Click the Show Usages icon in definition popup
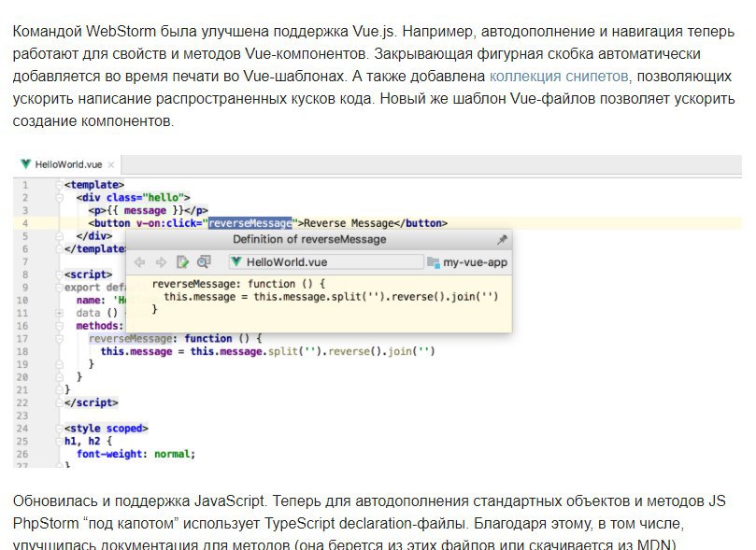Viewport: 756px width, 550px height. pos(204,261)
